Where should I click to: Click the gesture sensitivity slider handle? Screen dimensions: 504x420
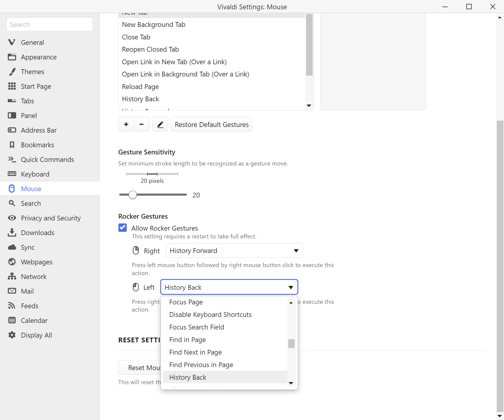(133, 195)
